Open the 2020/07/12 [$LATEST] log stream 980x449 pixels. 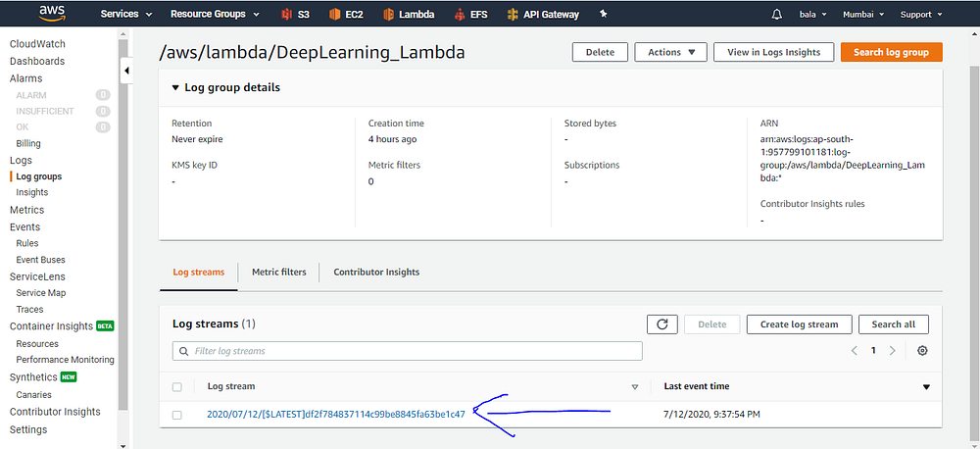pos(336,414)
